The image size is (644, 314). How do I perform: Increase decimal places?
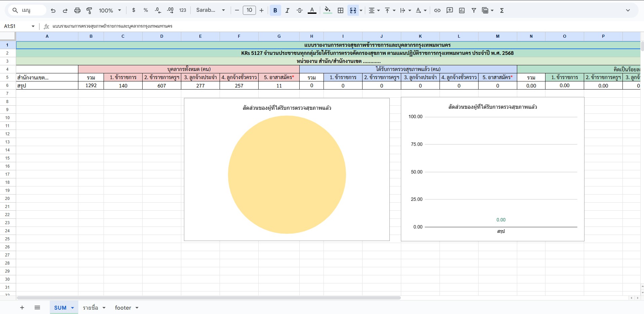pyautogui.click(x=170, y=10)
